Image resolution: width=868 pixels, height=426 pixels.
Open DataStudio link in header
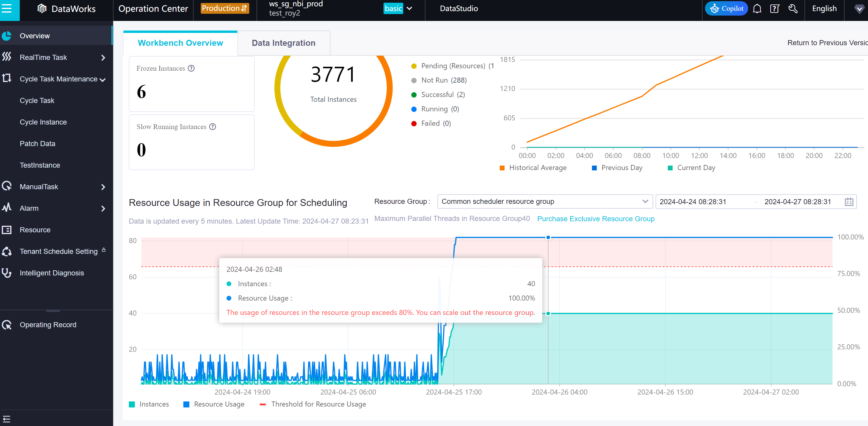click(x=459, y=8)
